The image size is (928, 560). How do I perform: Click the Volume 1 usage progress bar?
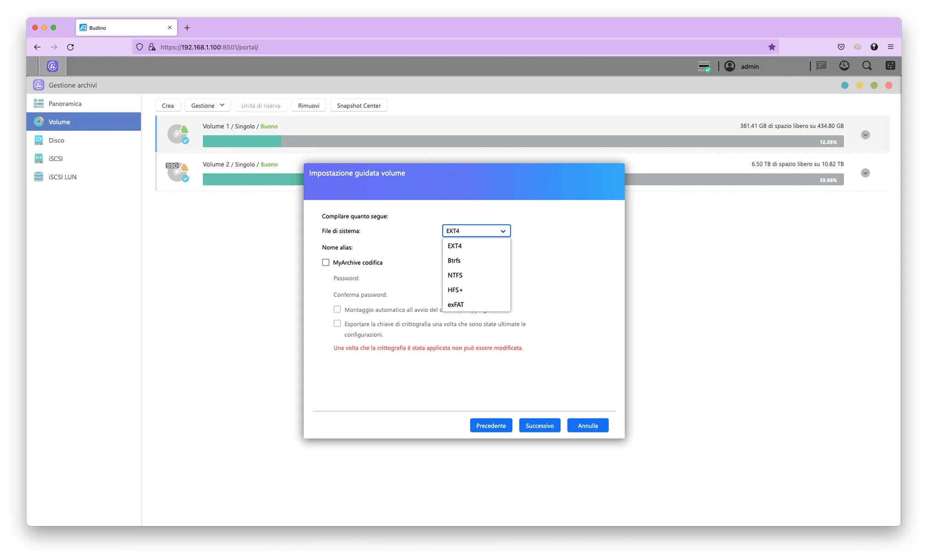[x=523, y=142]
